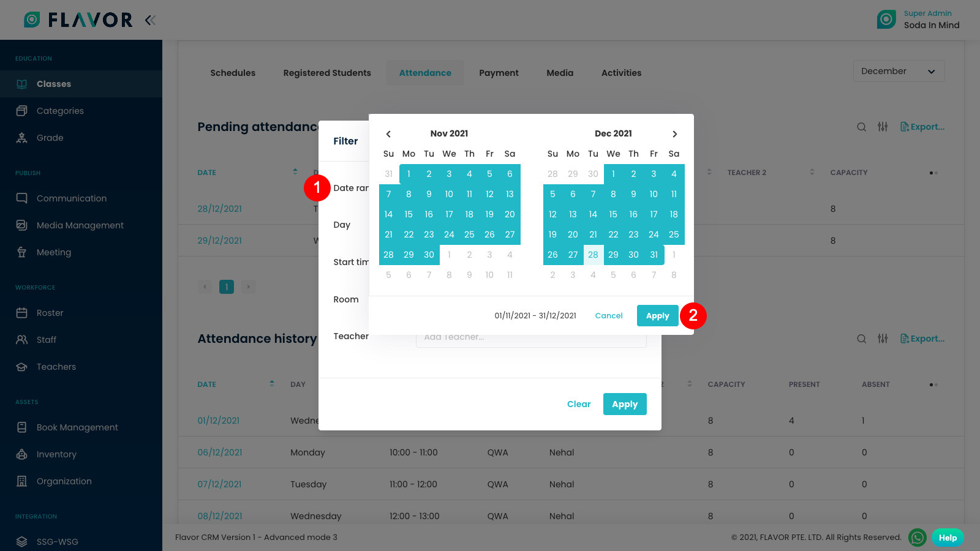The width and height of the screenshot is (980, 551).
Task: Open December month dropdown
Action: click(x=899, y=71)
